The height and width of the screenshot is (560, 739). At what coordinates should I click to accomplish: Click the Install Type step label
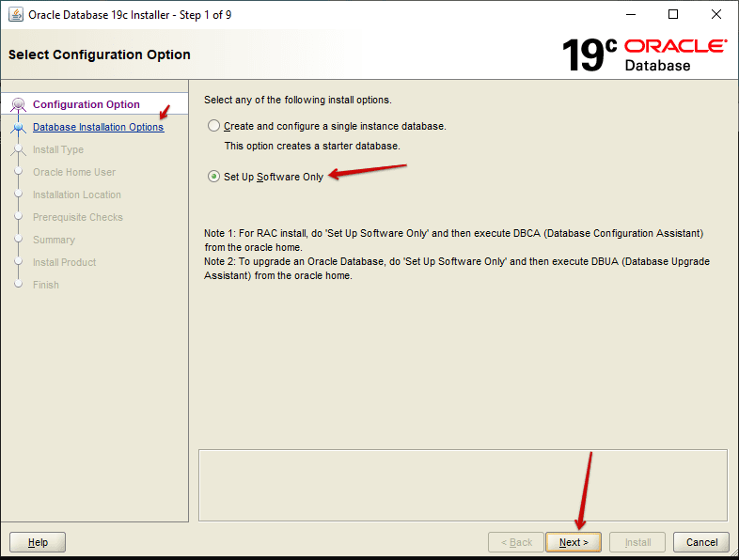[x=58, y=149]
